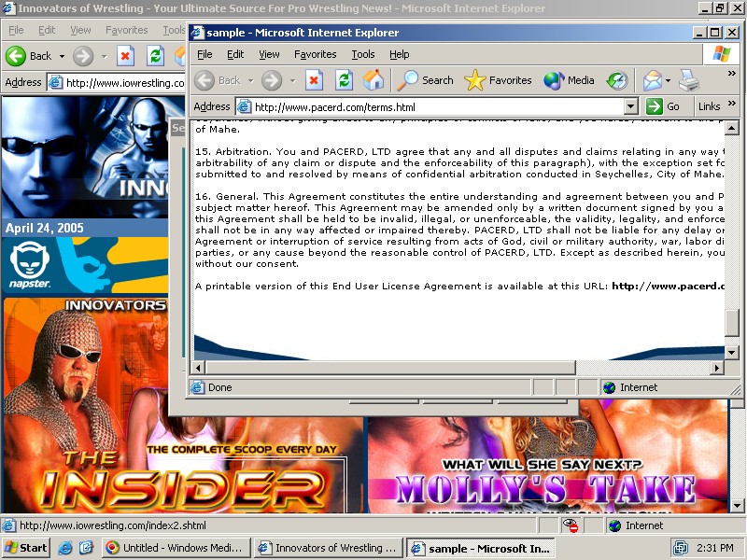The width and height of the screenshot is (747, 560).
Task: Open Favorites menu in Innovators of Wrestling window
Action: click(127, 30)
